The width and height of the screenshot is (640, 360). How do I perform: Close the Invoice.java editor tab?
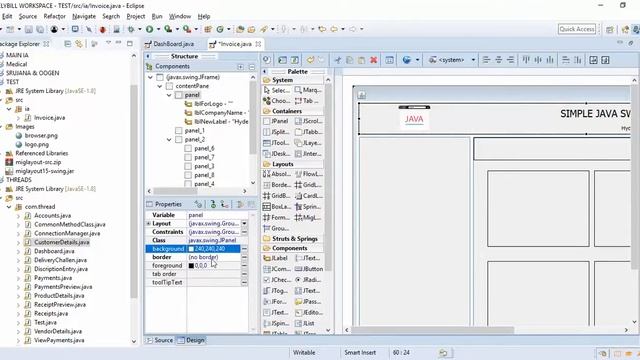(258, 44)
